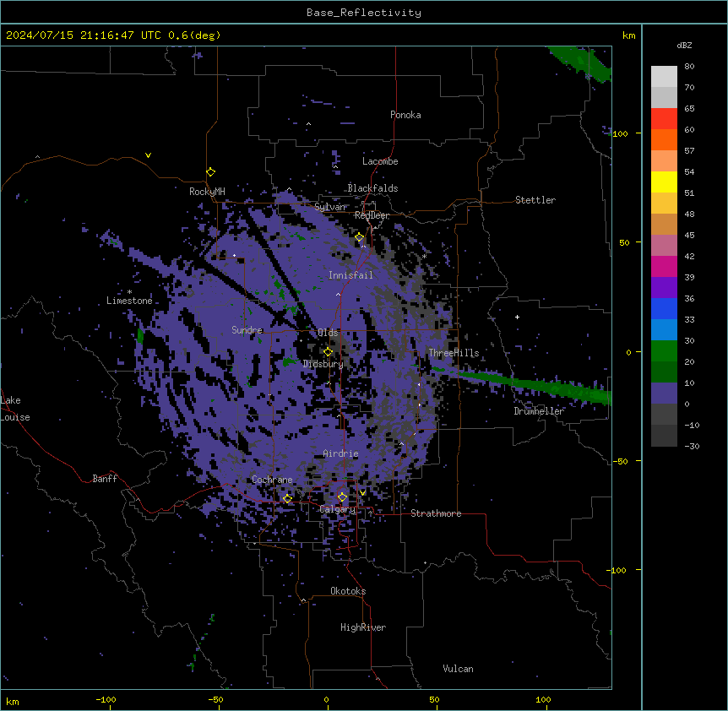Click the yellow diamond marker above Calgary label
The width and height of the screenshot is (728, 711).
[342, 497]
